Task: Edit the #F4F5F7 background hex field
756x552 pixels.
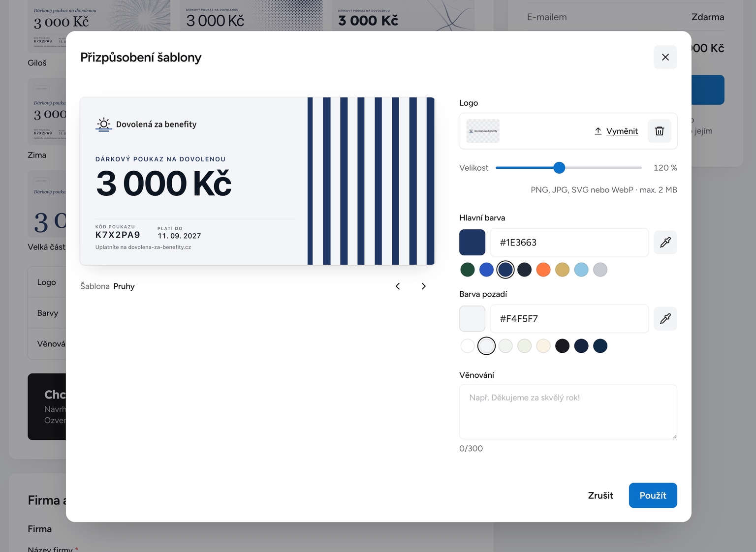Action: [569, 318]
